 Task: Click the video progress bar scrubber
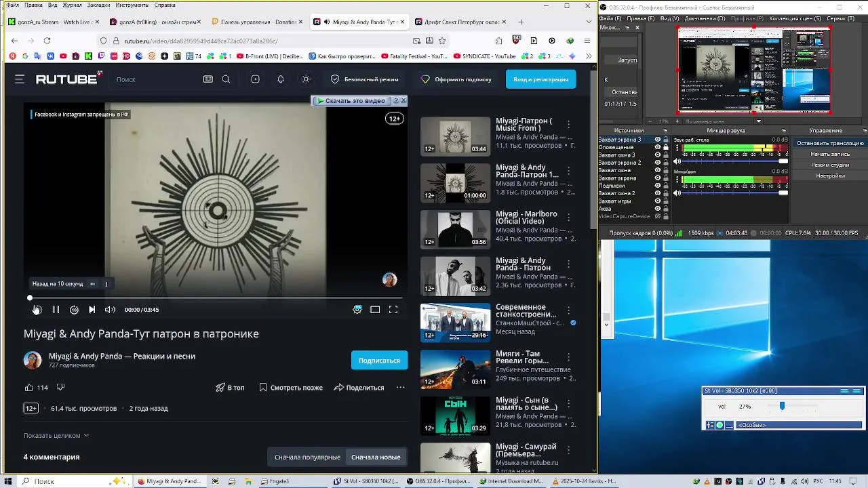(30, 298)
